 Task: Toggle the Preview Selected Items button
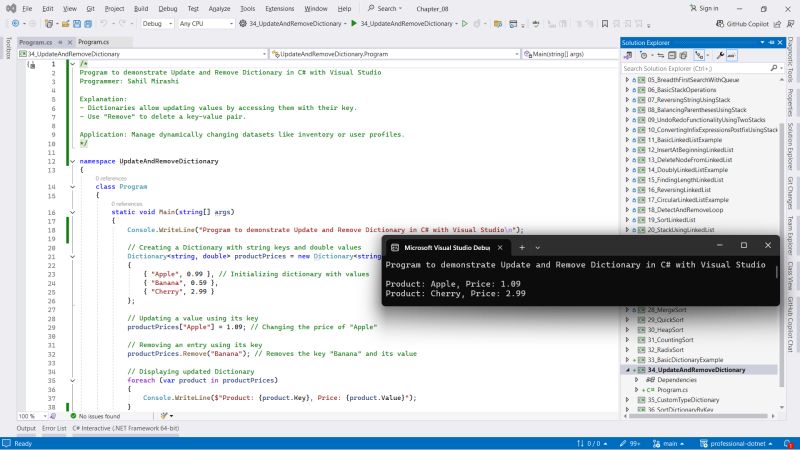731,55
